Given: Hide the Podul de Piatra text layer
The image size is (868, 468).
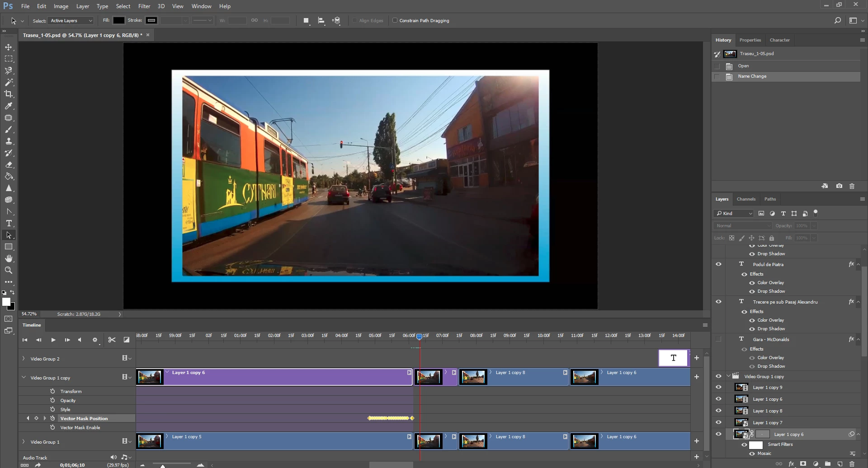Looking at the screenshot, I should (x=718, y=264).
